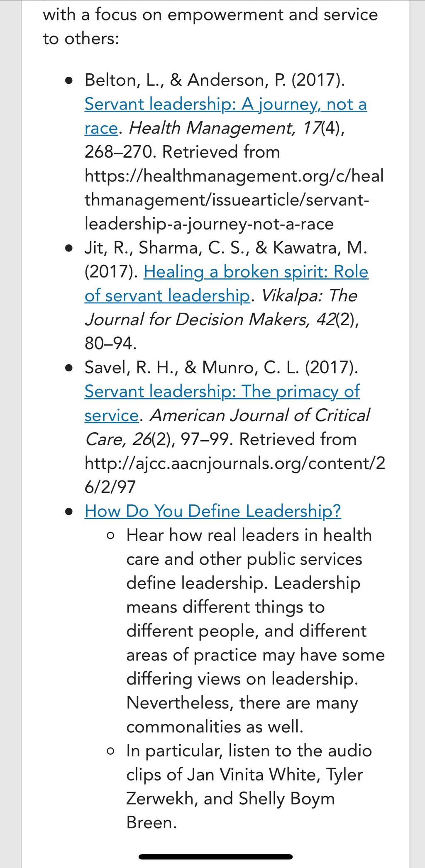Viewport: 425px width, 868px height.
Task: Click hollow bullet beside "In particular, listen"
Action: [110, 751]
